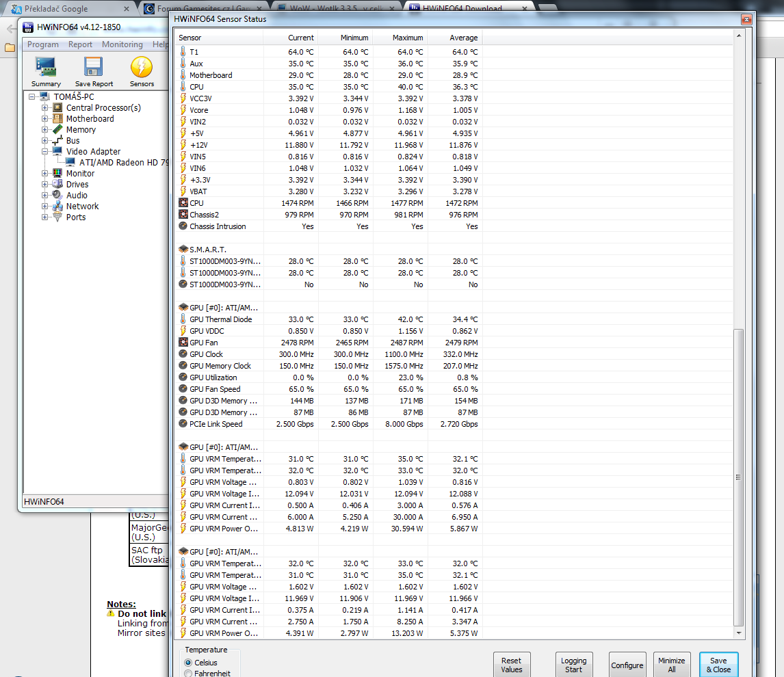Expand the Central Processor(s) tree node
Viewport: 784px width, 677px height.
(x=45, y=108)
